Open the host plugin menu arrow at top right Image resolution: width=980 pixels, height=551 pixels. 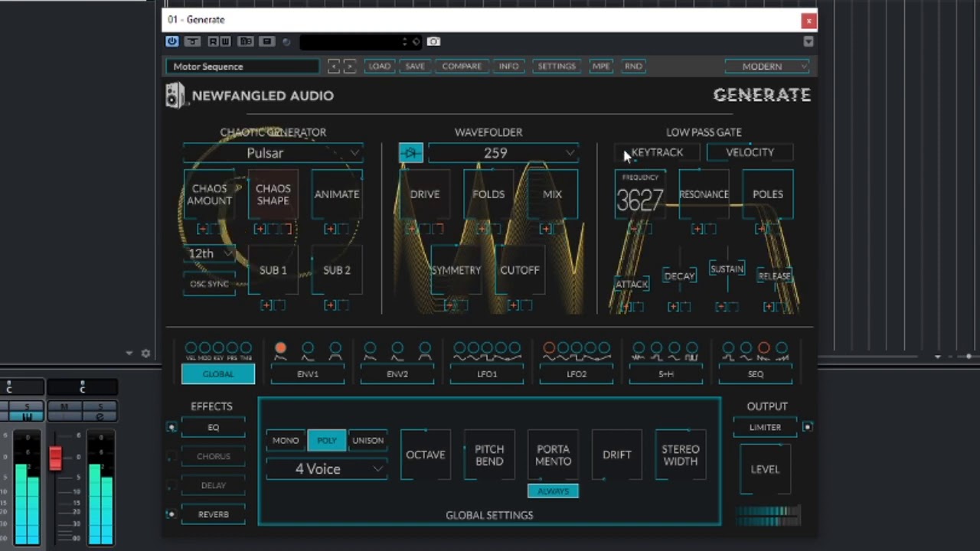click(x=808, y=41)
